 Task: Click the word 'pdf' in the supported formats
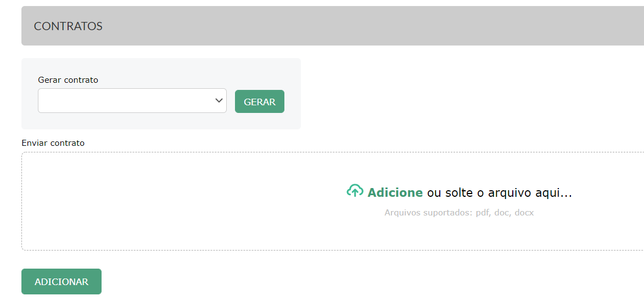coord(483,213)
